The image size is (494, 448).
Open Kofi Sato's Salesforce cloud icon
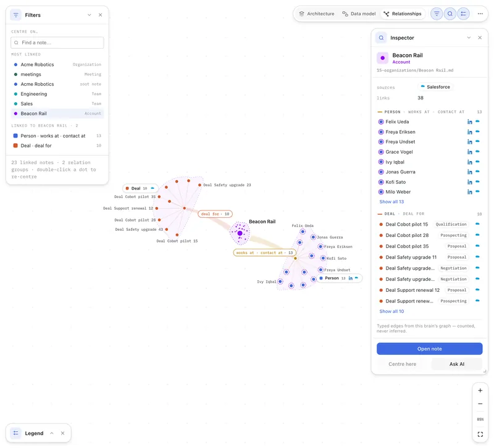477,181
